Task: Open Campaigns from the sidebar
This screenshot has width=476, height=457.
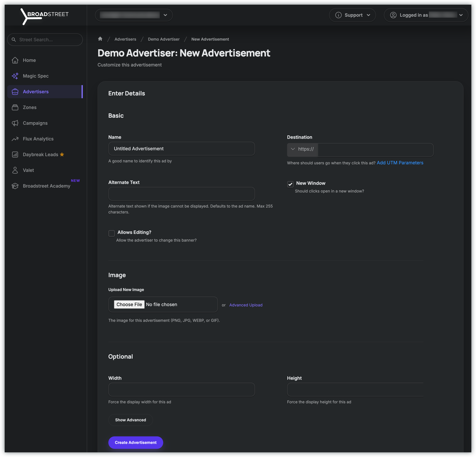Action: [x=45, y=123]
